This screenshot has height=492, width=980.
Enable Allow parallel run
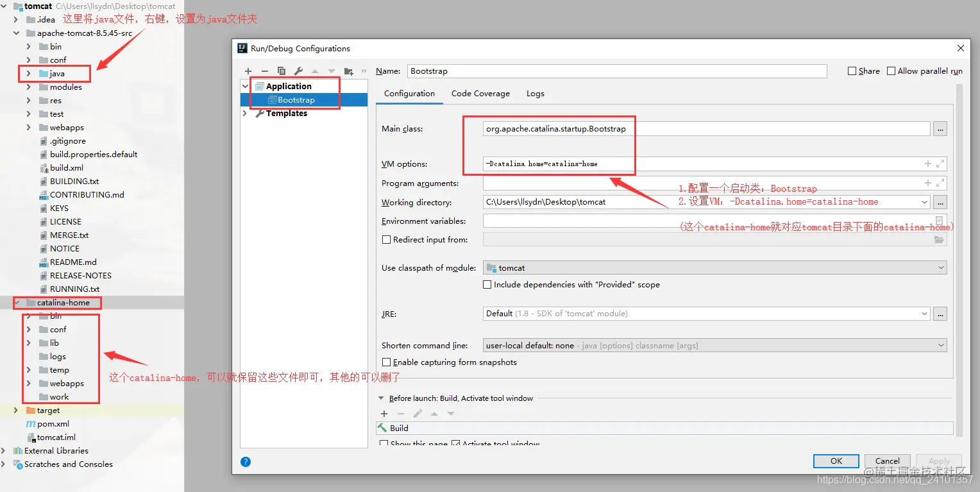point(891,71)
